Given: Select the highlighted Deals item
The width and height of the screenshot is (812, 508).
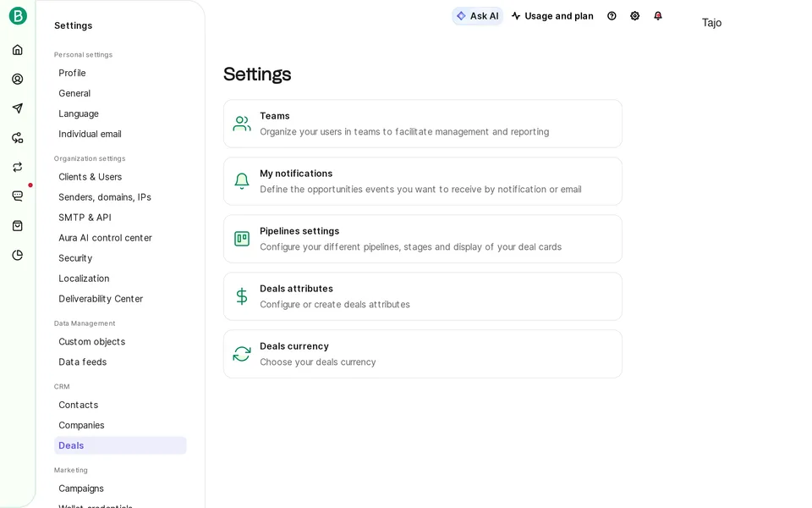Looking at the screenshot, I should (120, 445).
